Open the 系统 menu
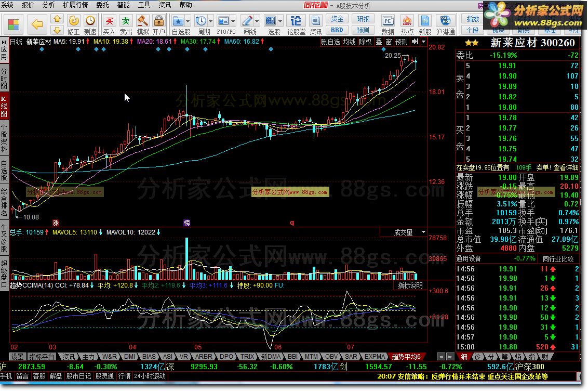The height and width of the screenshot is (391, 588). (7, 5)
